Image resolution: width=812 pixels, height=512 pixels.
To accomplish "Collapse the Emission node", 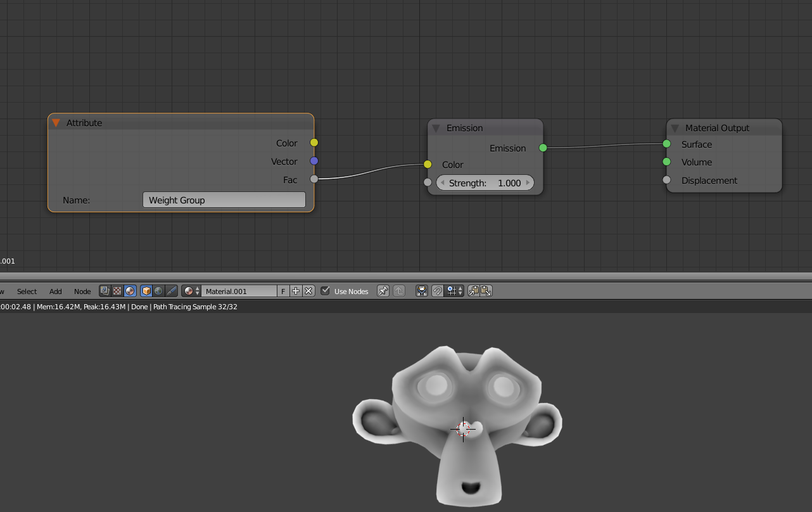I will point(436,128).
